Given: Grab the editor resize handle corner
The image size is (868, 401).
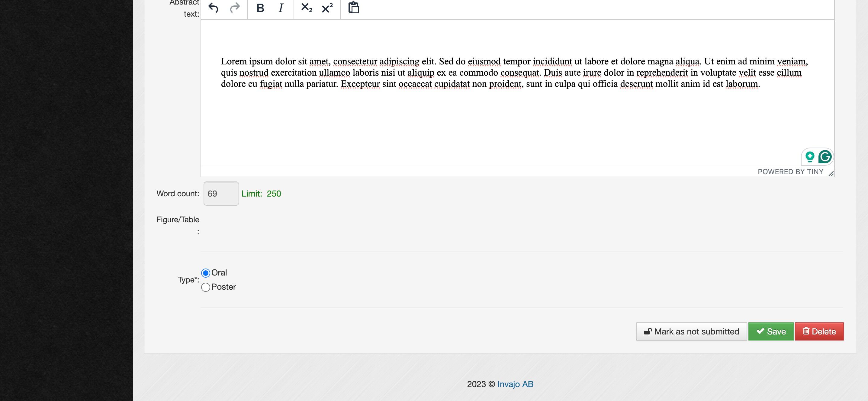Looking at the screenshot, I should pyautogui.click(x=831, y=174).
